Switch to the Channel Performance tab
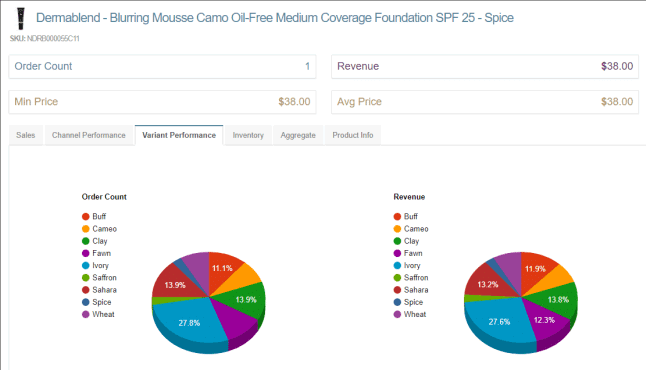 [x=89, y=135]
